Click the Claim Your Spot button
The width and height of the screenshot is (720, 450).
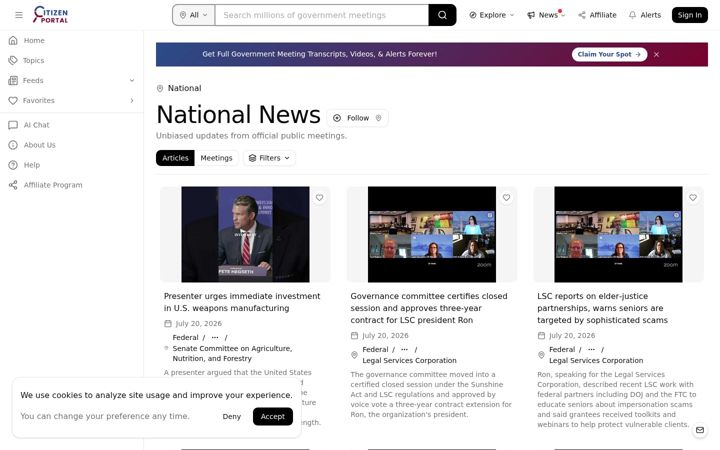609,54
